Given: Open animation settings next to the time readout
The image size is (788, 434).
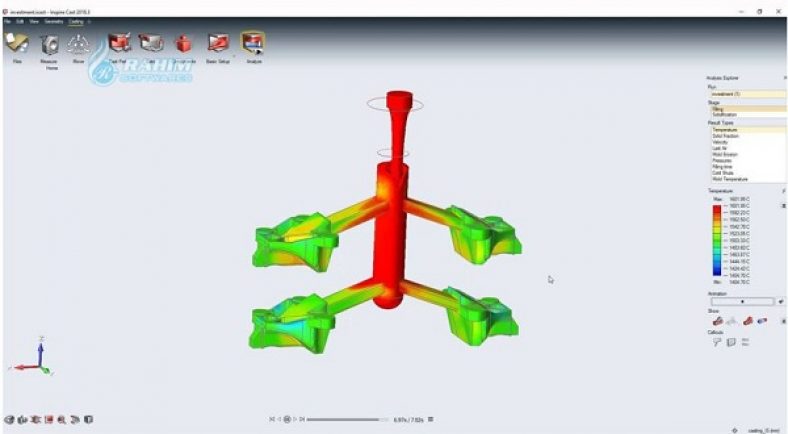Looking at the screenshot, I should click(x=431, y=419).
